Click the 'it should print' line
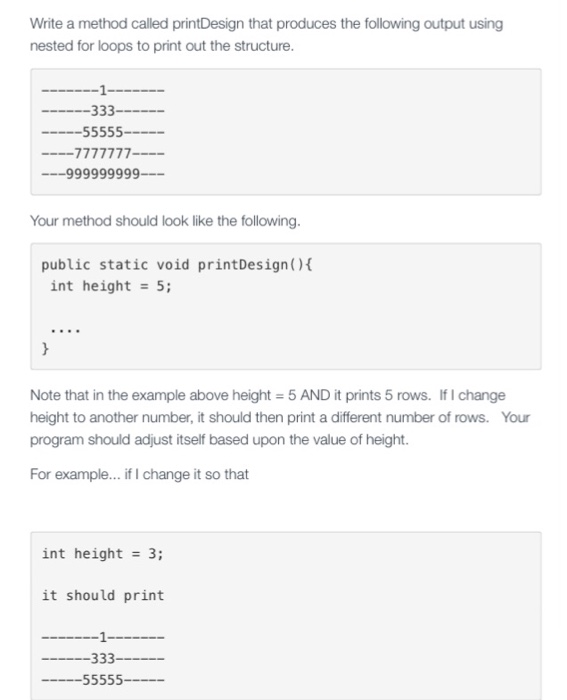Image resolution: width=567 pixels, height=700 pixels. [x=103, y=596]
